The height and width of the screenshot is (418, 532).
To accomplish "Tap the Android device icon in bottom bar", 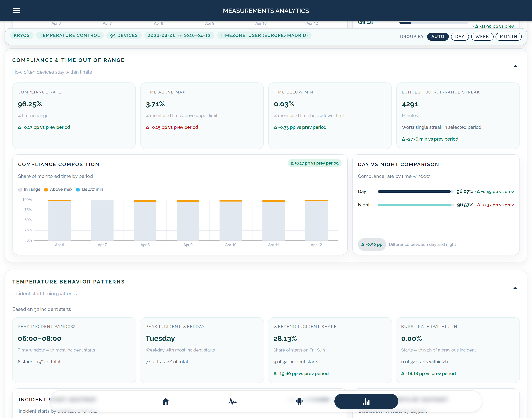I will coord(299,401).
